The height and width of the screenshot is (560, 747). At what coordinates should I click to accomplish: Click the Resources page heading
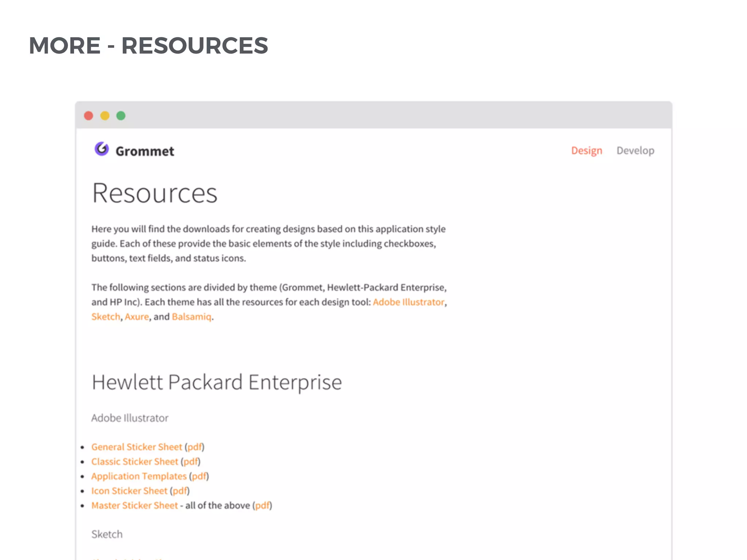tap(155, 193)
